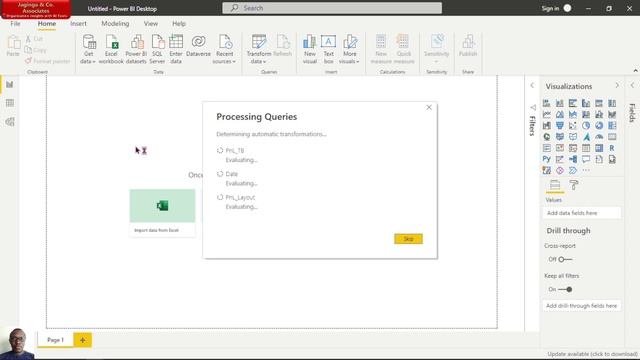Click the Import data from Excel card
640x360 pixels.
[162, 213]
